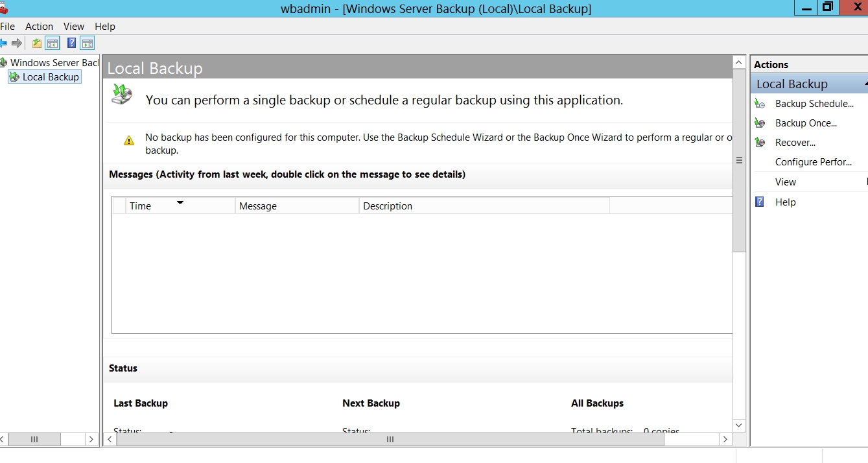Click the Last Backup heading
Viewport: 868px width, 463px height.
coord(141,403)
